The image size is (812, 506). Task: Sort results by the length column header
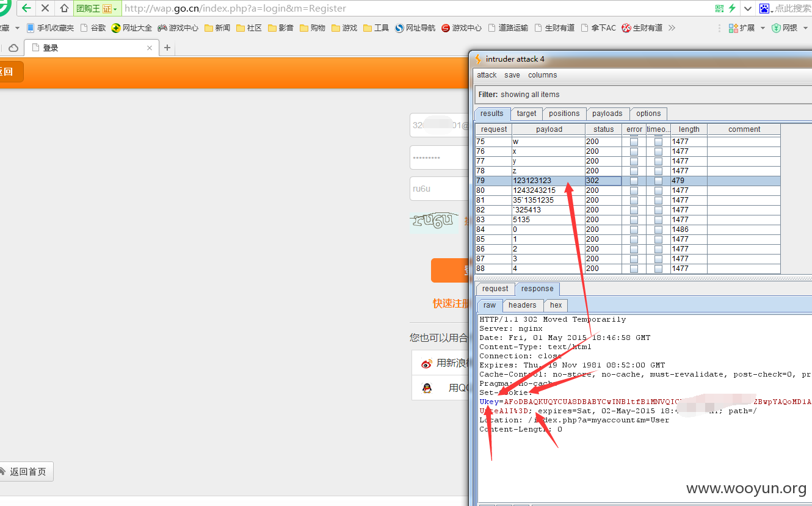pos(689,129)
